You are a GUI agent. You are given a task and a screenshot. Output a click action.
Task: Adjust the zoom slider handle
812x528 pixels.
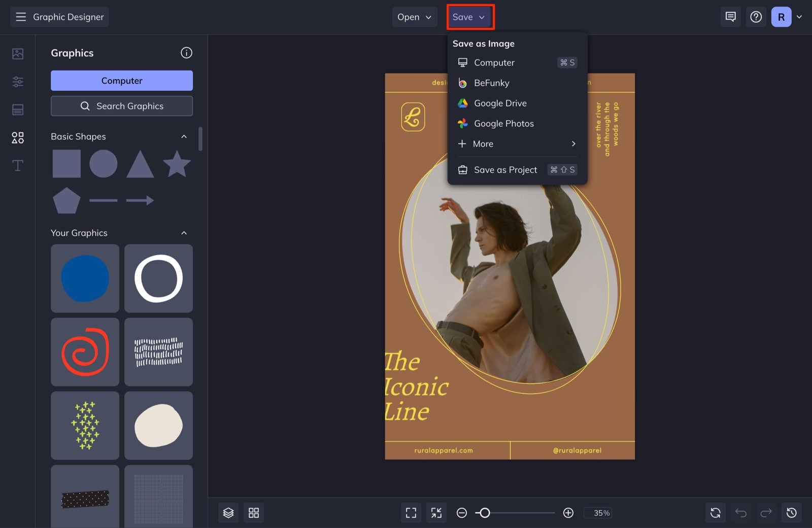coord(485,513)
